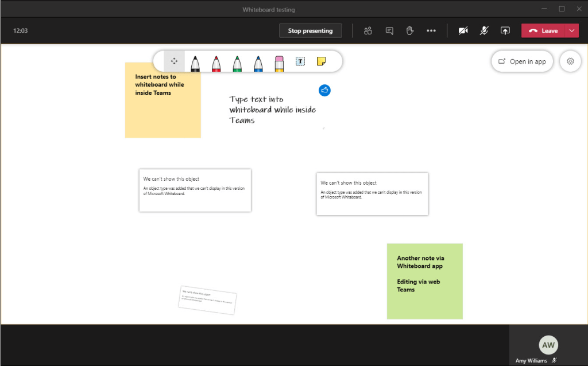This screenshot has height=366, width=588.
Task: Open whiteboard settings gear
Action: click(x=570, y=61)
